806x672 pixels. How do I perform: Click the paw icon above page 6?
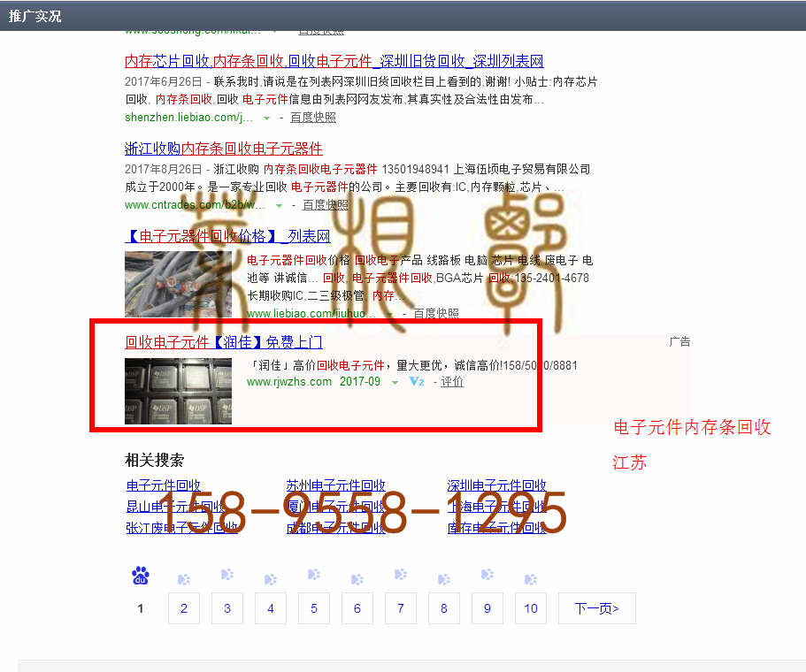click(357, 579)
